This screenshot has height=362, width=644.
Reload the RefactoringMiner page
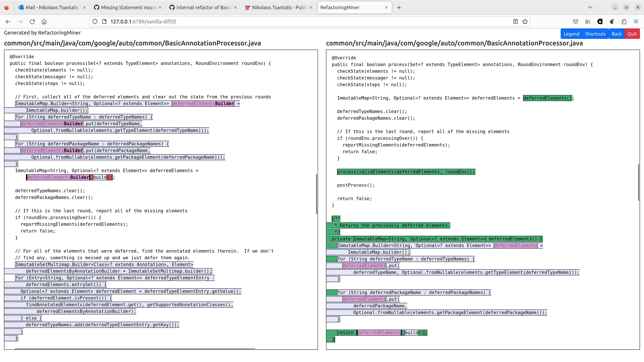tap(32, 22)
